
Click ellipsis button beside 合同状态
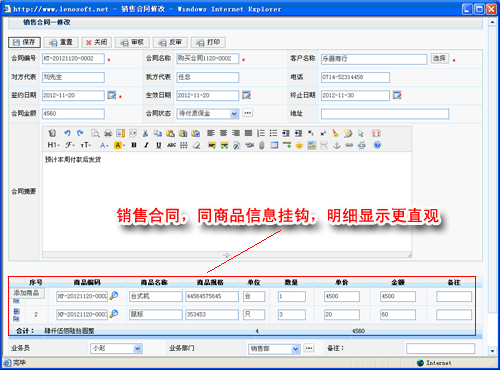coord(247,113)
